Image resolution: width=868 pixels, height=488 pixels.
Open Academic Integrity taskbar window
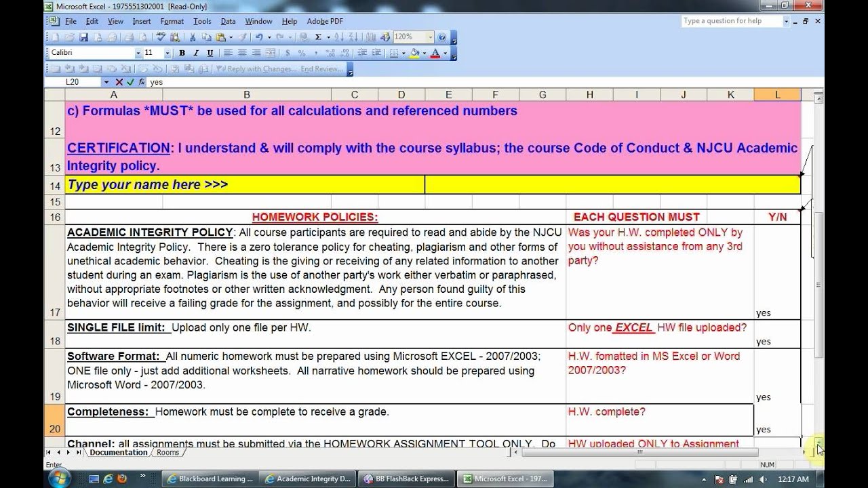(x=309, y=479)
